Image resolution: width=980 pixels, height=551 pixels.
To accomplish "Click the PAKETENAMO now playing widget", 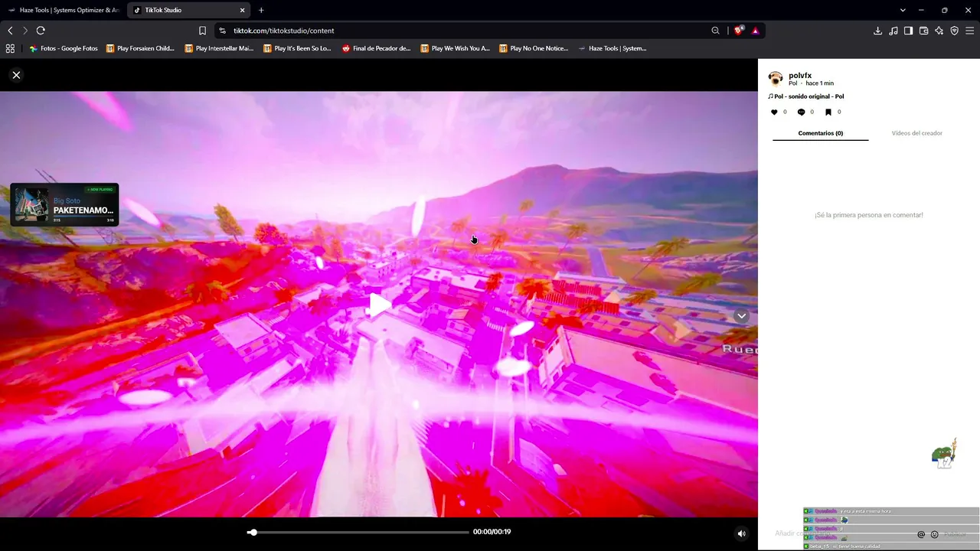I will (64, 205).
